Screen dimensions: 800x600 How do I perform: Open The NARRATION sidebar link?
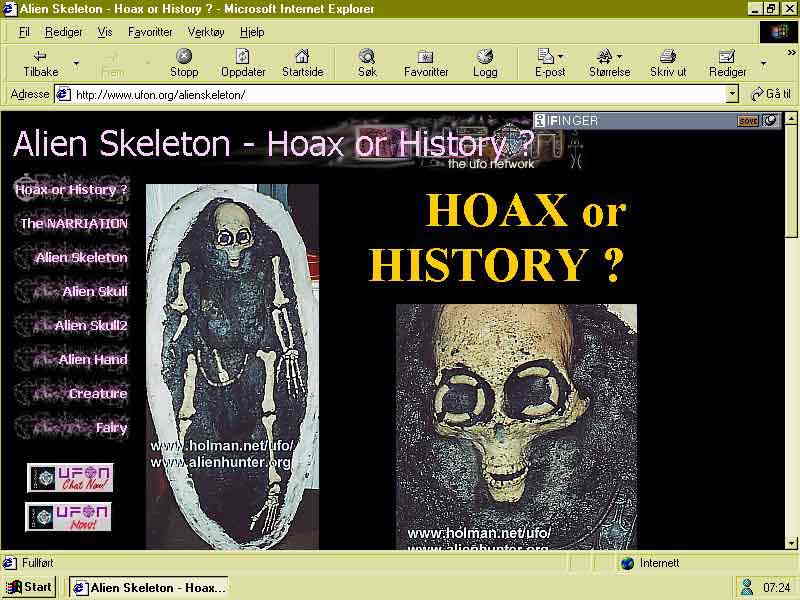pyautogui.click(x=74, y=224)
